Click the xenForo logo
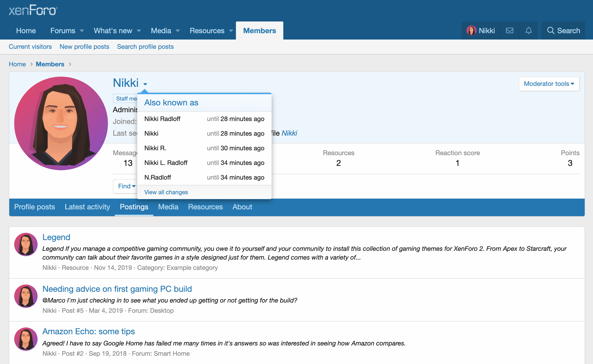 33,10
